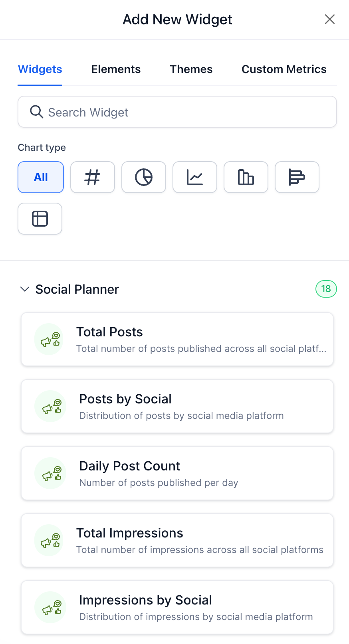
Task: Open the Themes tab
Action: tap(191, 69)
